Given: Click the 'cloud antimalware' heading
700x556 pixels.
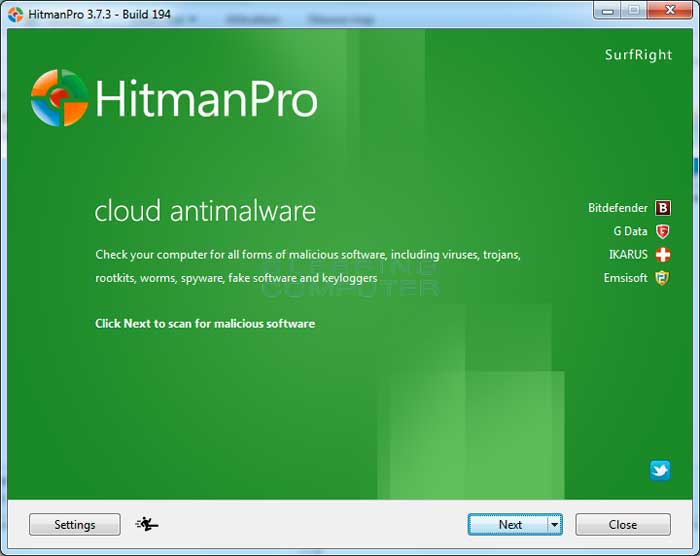Looking at the screenshot, I should pyautogui.click(x=205, y=210).
